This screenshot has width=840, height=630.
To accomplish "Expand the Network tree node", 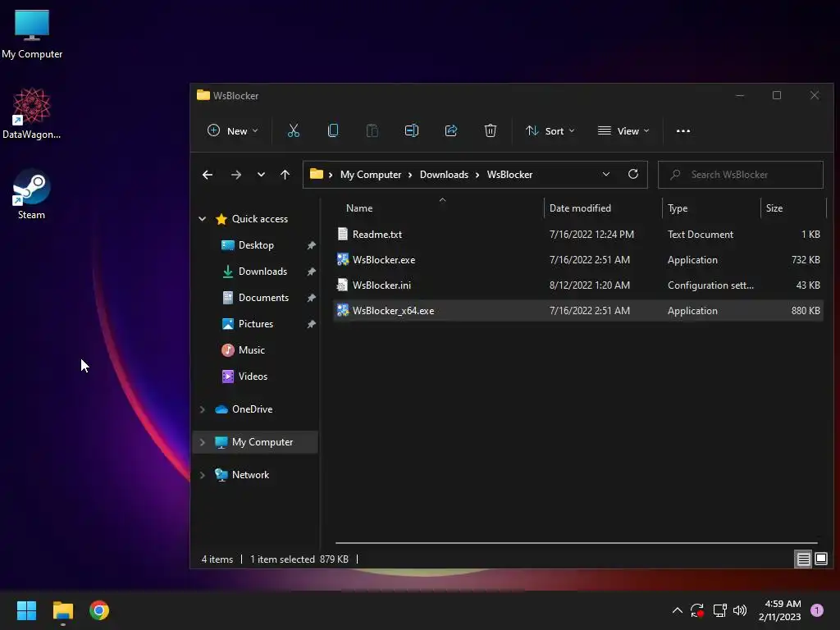I will (x=203, y=475).
